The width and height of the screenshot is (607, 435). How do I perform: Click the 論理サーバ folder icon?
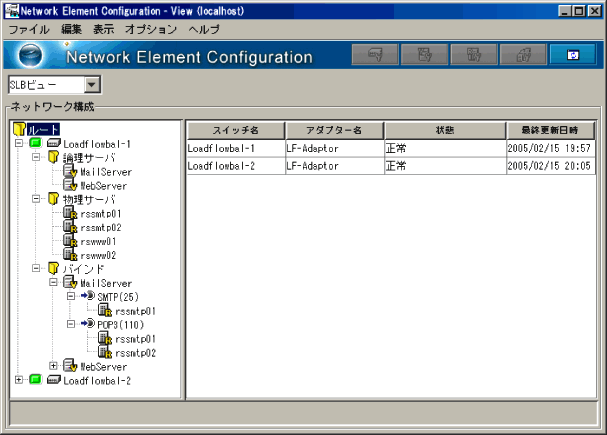coord(54,158)
